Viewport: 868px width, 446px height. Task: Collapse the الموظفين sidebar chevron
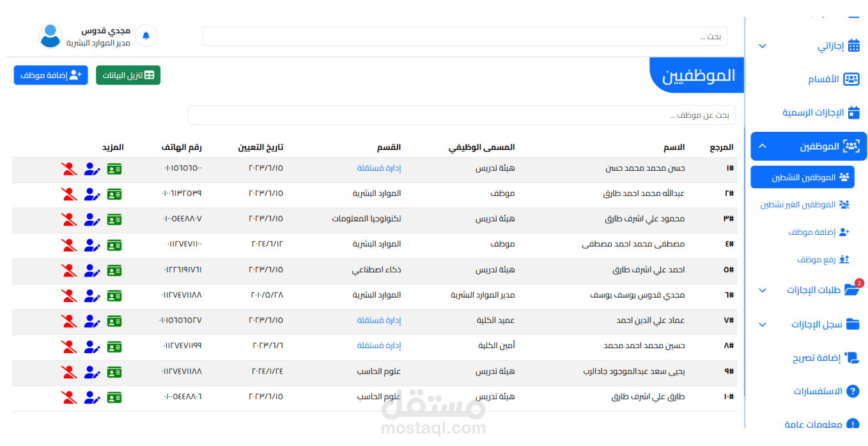(x=762, y=146)
